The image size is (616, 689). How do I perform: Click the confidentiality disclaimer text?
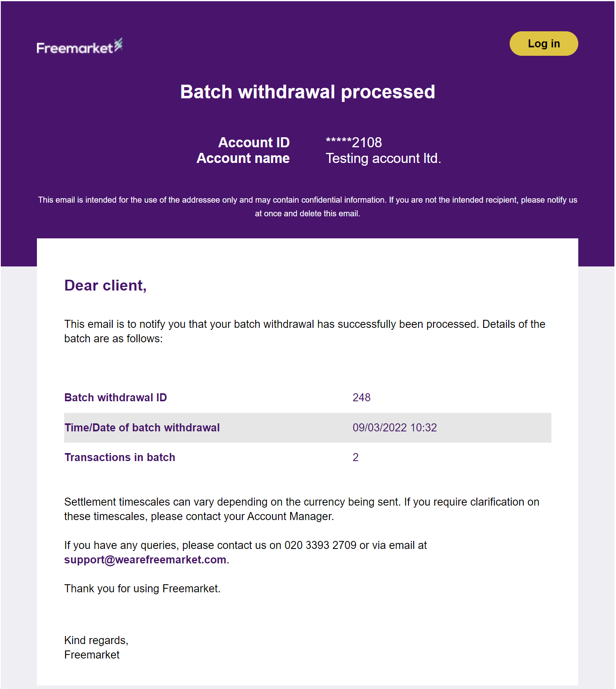[308, 207]
